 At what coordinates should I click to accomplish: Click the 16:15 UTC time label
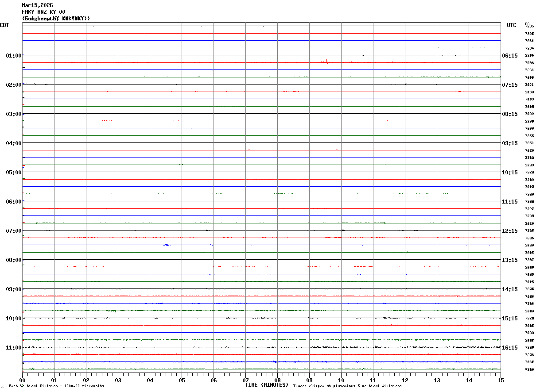pyautogui.click(x=509, y=348)
